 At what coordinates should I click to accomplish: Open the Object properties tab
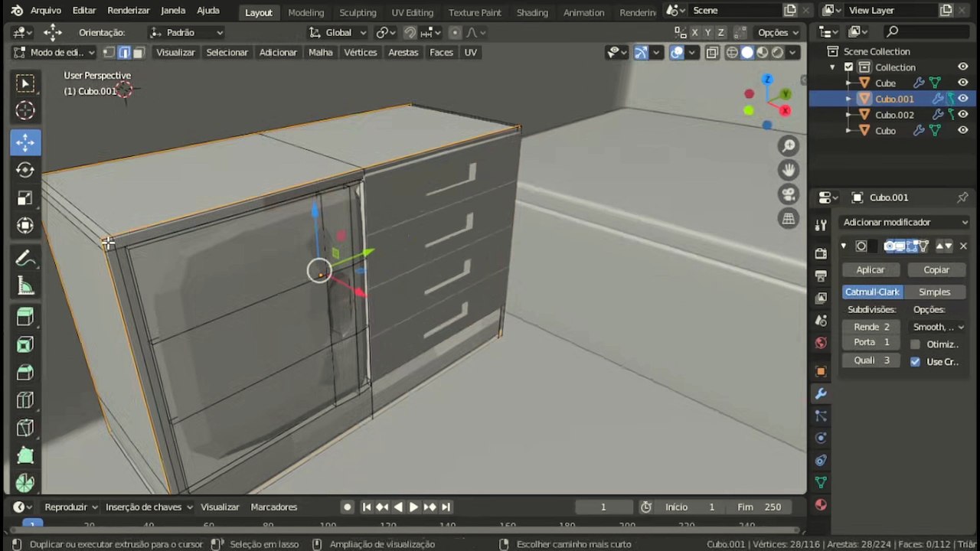tap(821, 372)
